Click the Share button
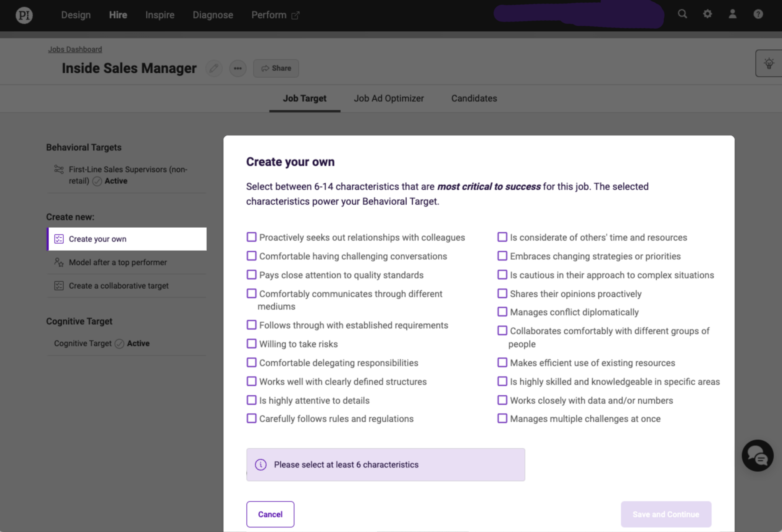This screenshot has width=782, height=532. click(276, 68)
